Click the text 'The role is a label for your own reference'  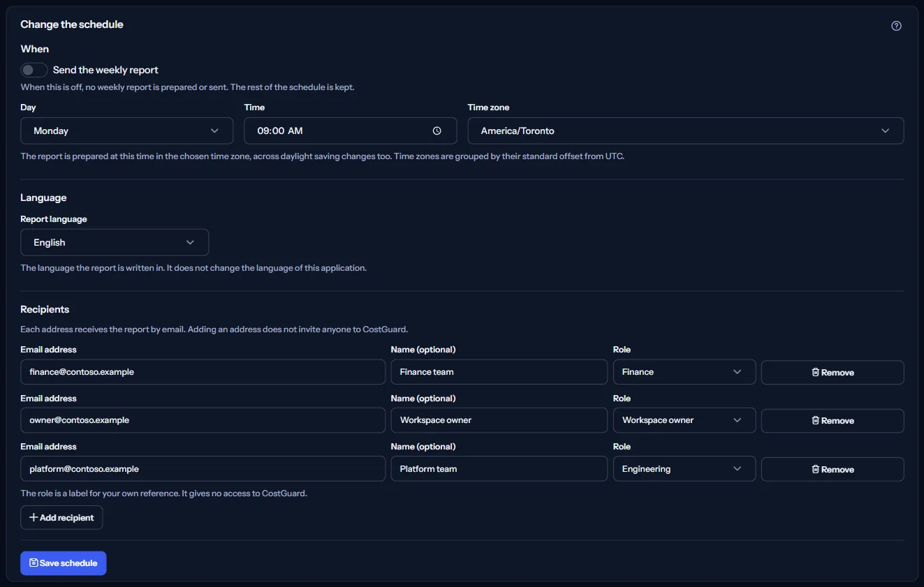pyautogui.click(x=100, y=493)
